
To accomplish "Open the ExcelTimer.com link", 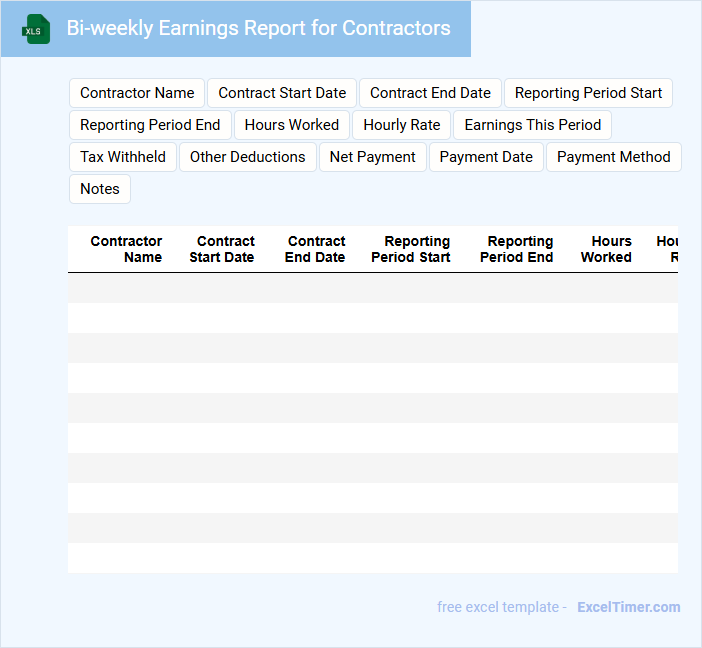I will 629,607.
